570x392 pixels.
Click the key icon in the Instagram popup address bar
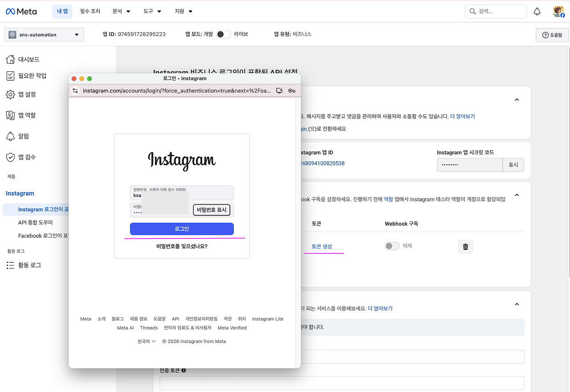292,90
